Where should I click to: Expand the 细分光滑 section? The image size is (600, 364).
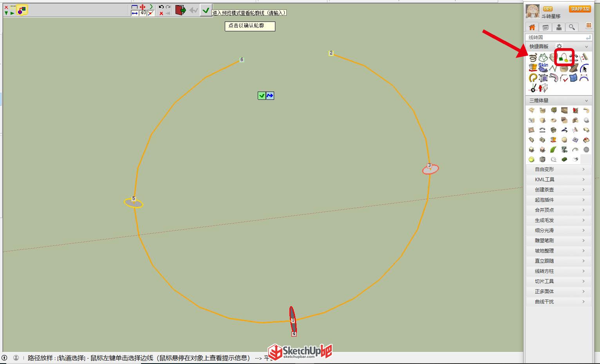point(558,230)
